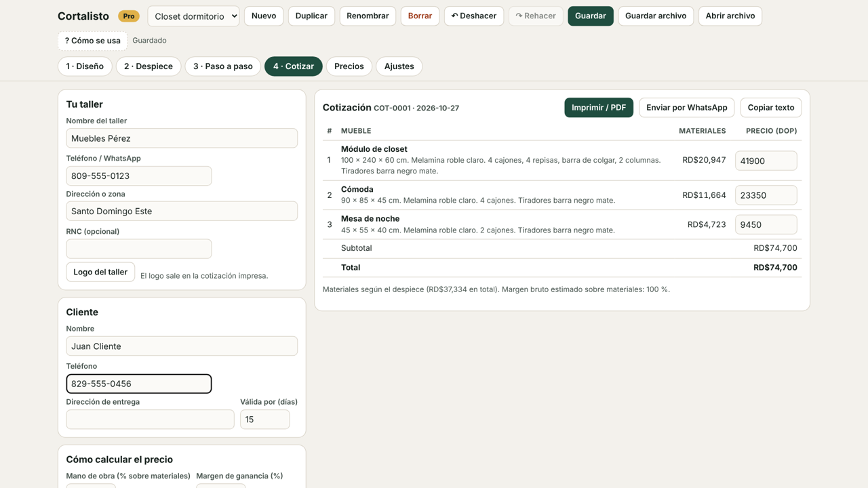Image resolution: width=868 pixels, height=488 pixels.
Task: Click the 'Dirección de entrega' field
Action: tap(150, 420)
